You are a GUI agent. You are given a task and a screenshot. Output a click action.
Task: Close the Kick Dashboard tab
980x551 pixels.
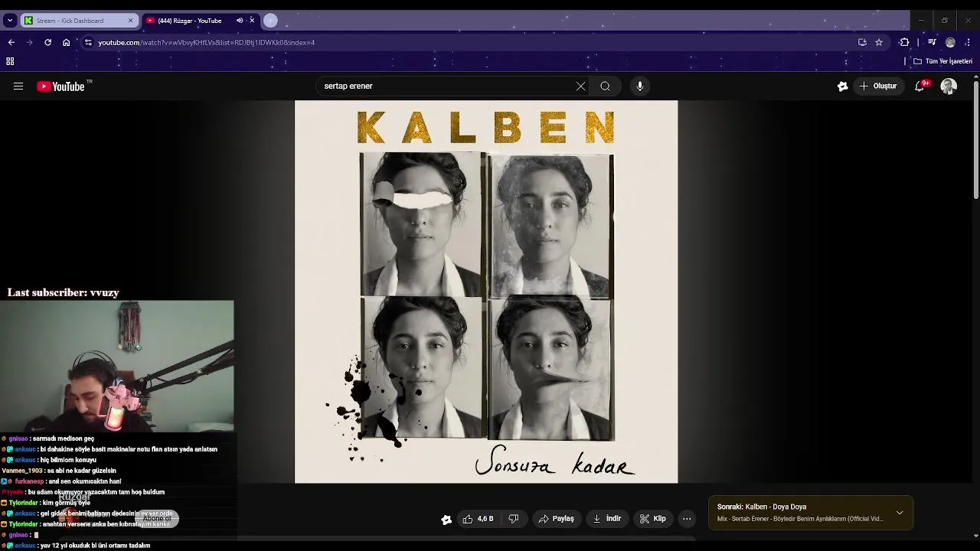coord(130,21)
